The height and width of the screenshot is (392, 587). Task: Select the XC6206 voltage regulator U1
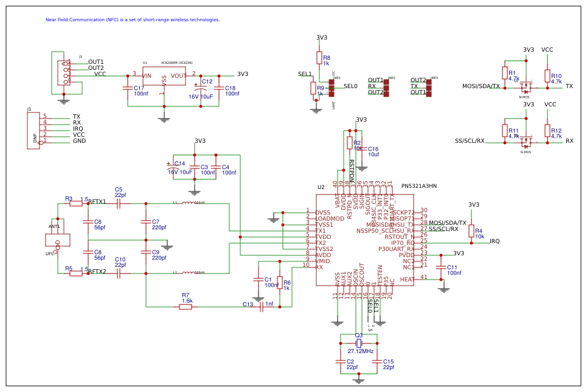pyautogui.click(x=164, y=76)
